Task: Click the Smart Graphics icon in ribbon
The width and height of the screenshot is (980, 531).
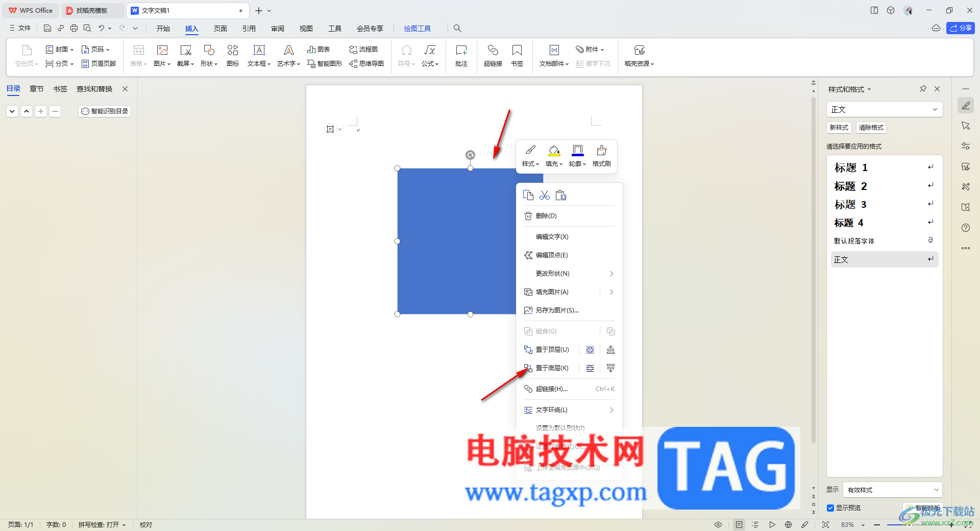Action: click(x=325, y=64)
